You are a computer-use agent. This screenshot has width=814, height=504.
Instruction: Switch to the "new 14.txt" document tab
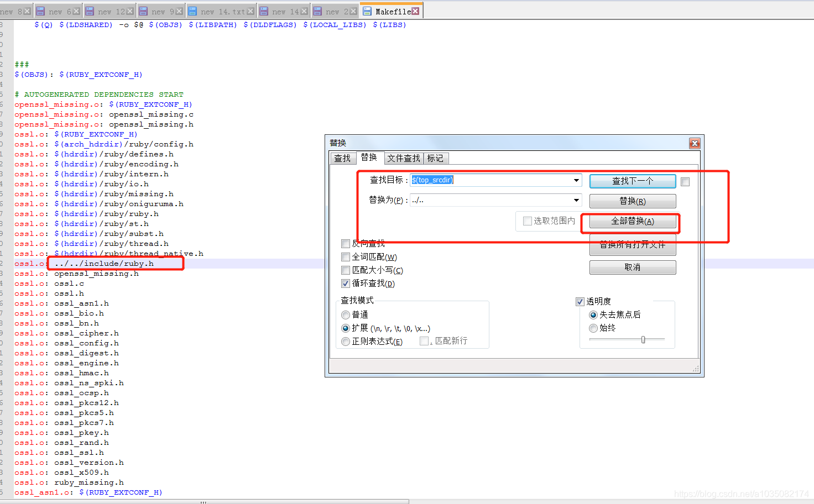click(x=221, y=11)
